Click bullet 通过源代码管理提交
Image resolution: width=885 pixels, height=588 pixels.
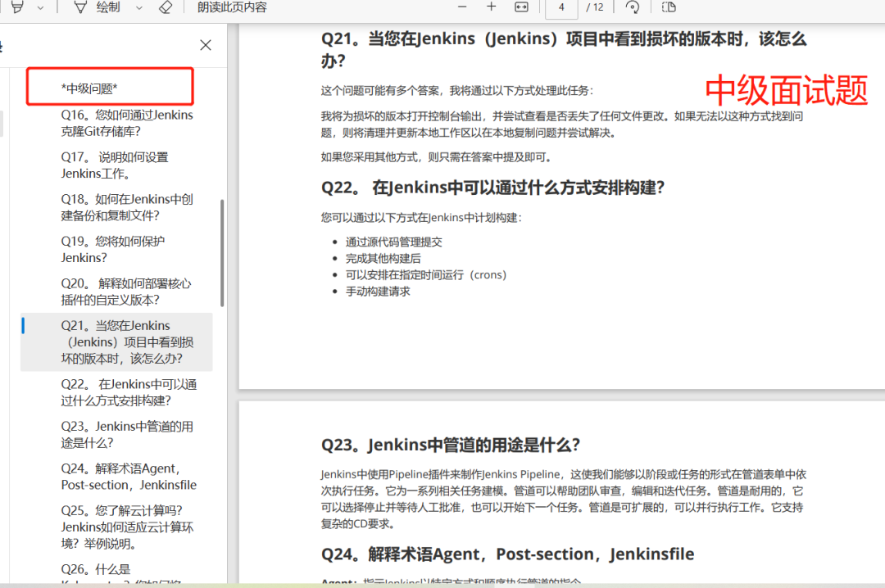393,242
